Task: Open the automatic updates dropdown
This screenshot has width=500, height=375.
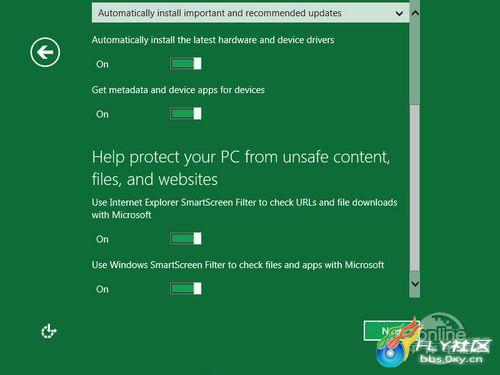Action: pos(250,13)
